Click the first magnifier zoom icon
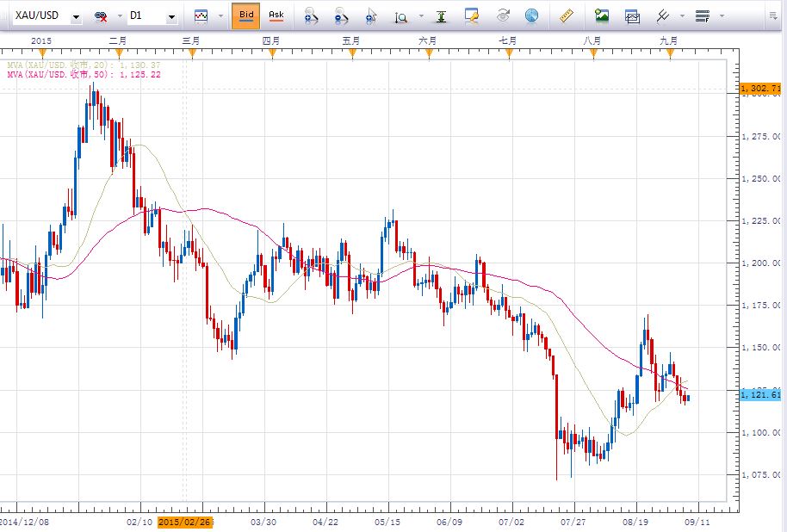Viewport: 787px width, 532px height. (x=312, y=15)
